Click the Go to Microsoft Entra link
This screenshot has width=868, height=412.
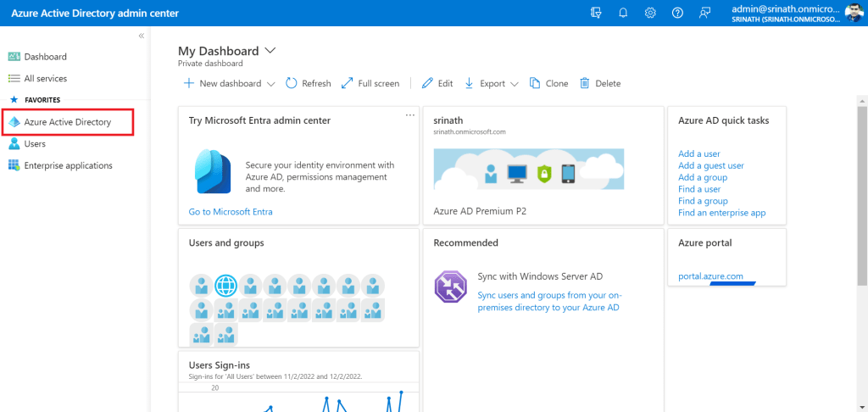coord(231,211)
